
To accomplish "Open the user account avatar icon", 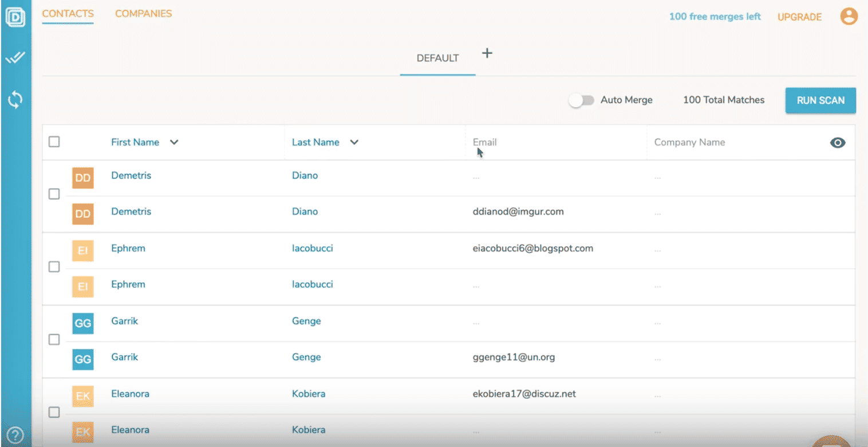I will coord(849,16).
